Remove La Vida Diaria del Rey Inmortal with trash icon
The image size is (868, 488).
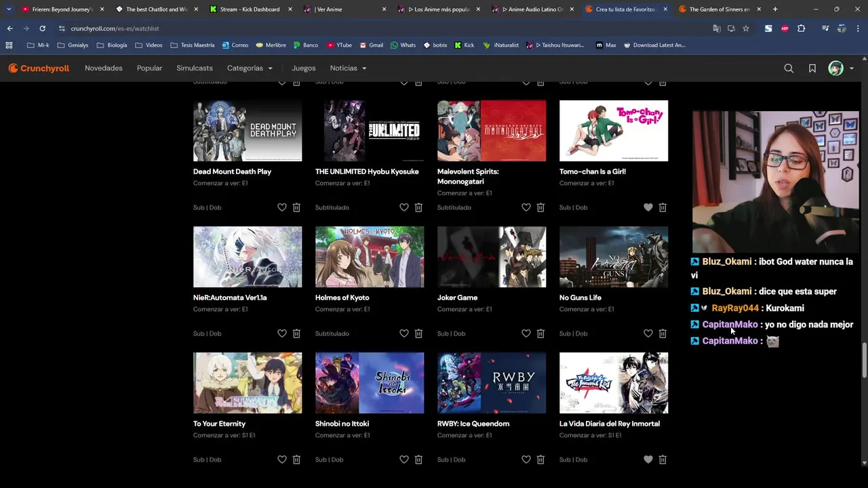pyautogui.click(x=663, y=460)
